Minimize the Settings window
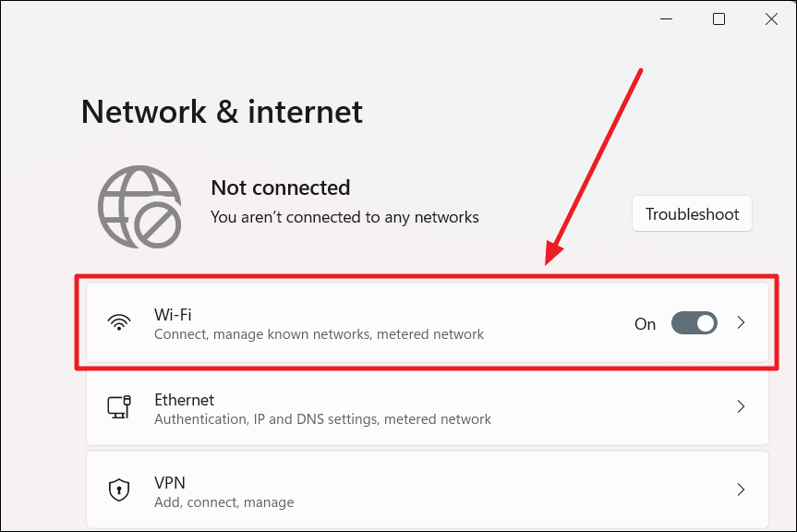 click(x=666, y=18)
